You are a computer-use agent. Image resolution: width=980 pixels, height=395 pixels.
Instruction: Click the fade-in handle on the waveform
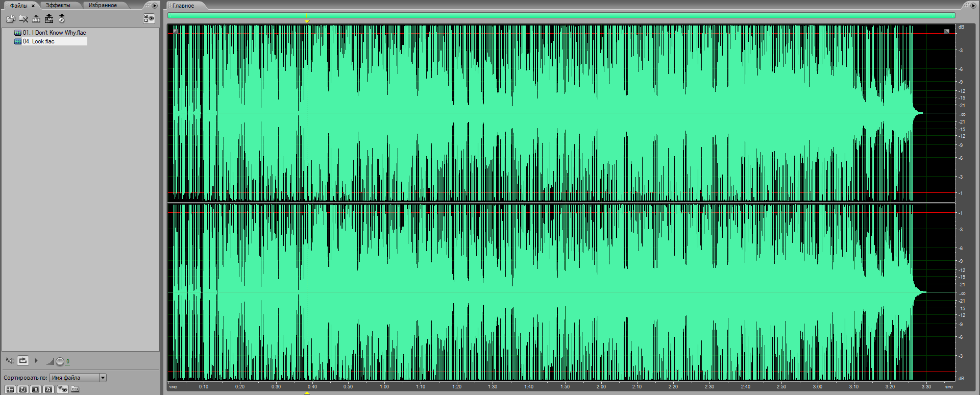[x=176, y=32]
